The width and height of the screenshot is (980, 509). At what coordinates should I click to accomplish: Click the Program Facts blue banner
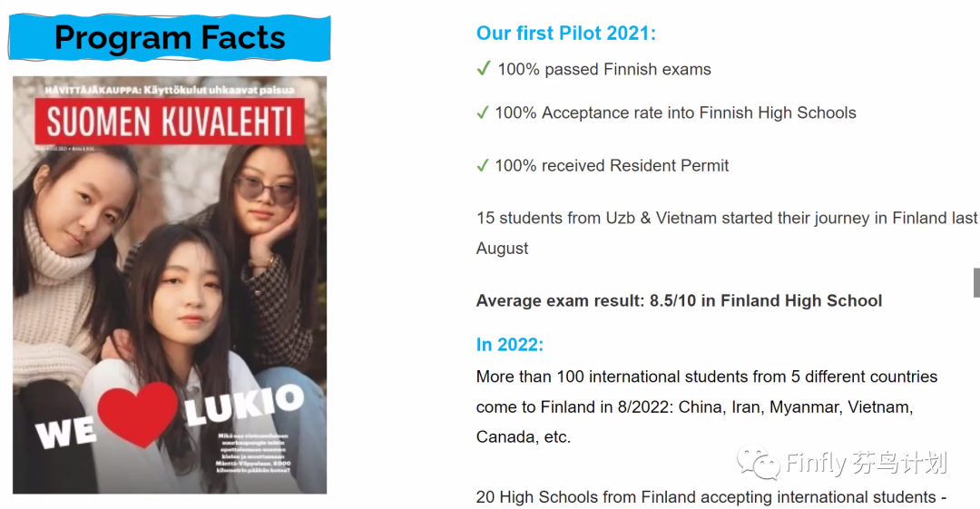(x=170, y=37)
